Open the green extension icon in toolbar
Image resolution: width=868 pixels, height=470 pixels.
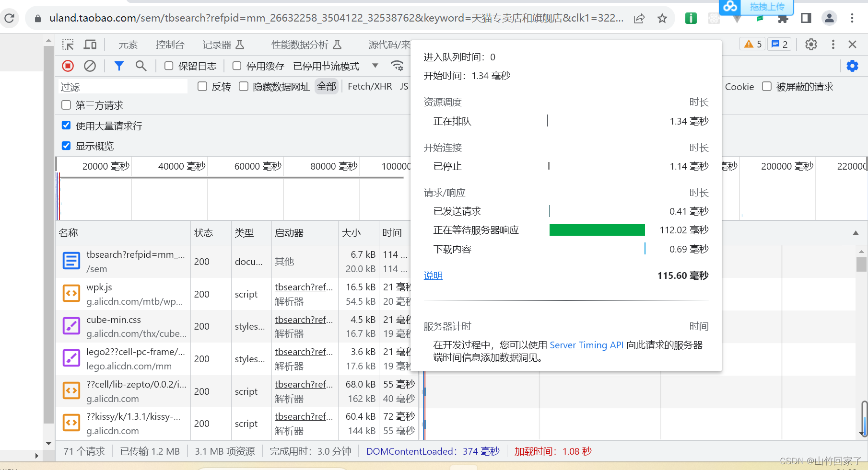click(691, 19)
